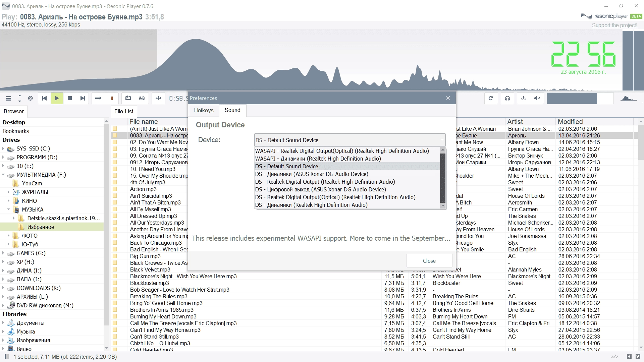This screenshot has width=644, height=362.
Task: Open the Device dropdown combo box
Action: (x=350, y=140)
